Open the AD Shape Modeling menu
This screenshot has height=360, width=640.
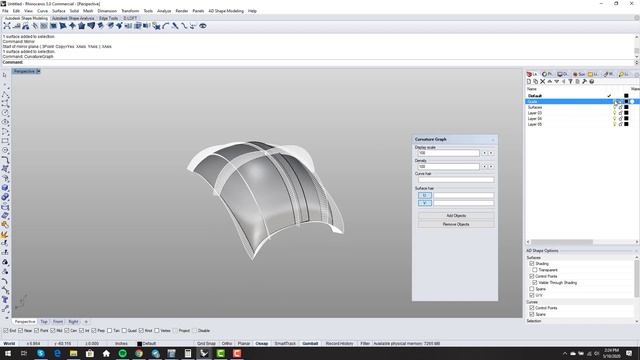[226, 11]
